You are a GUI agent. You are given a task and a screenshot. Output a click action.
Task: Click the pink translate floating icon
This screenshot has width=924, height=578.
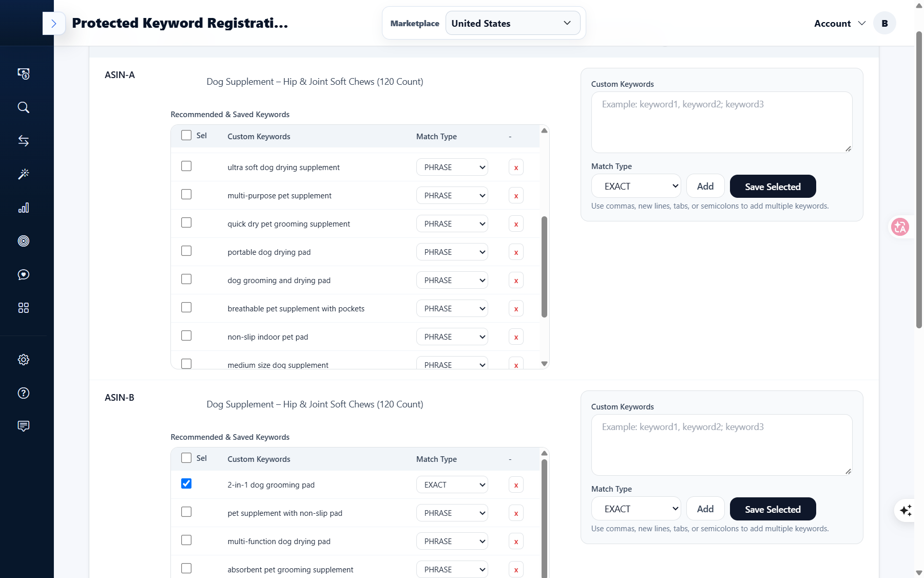coord(900,227)
